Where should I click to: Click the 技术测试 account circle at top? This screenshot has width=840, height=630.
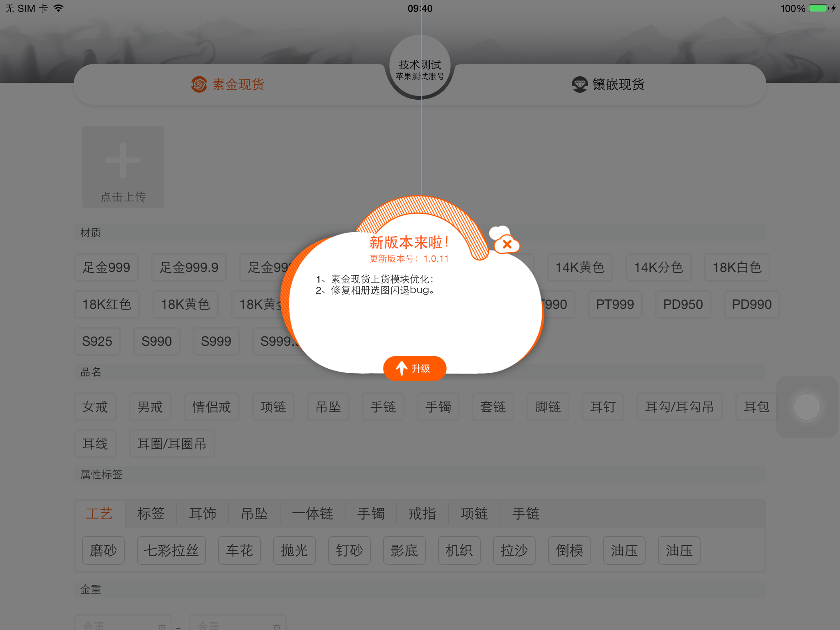point(420,66)
